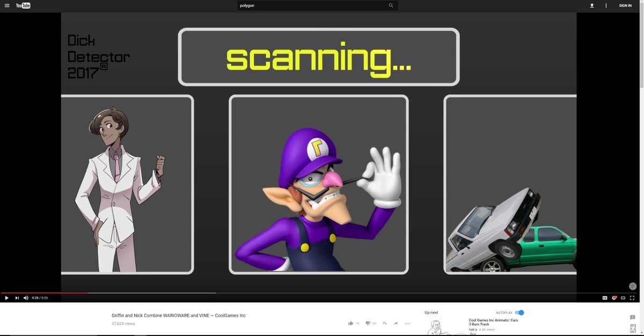Screen dimensions: 644x336
Task: Enter full screen video mode
Action: [x=632, y=298]
